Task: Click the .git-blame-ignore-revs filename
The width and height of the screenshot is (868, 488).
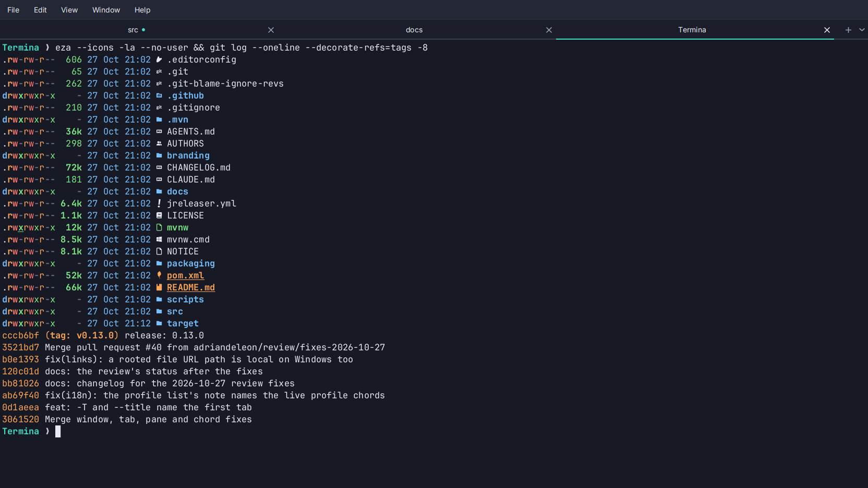Action: pyautogui.click(x=225, y=84)
